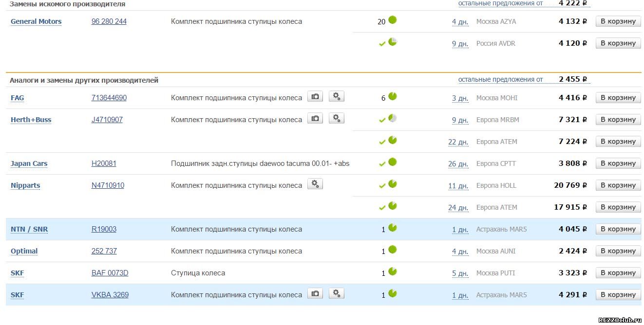Screen dimensions: 644x325
Task: Open other offers link from 2 455 ₽
Action: [x=501, y=79]
